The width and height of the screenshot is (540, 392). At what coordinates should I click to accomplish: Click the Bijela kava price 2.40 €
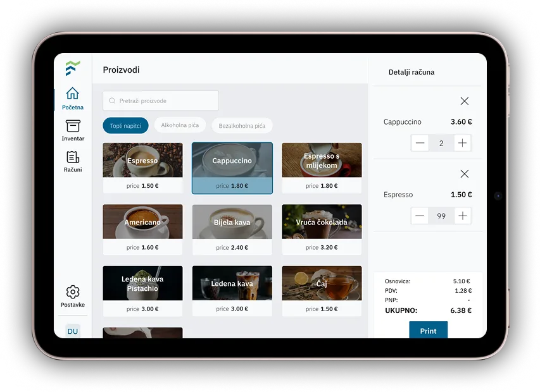pos(239,248)
